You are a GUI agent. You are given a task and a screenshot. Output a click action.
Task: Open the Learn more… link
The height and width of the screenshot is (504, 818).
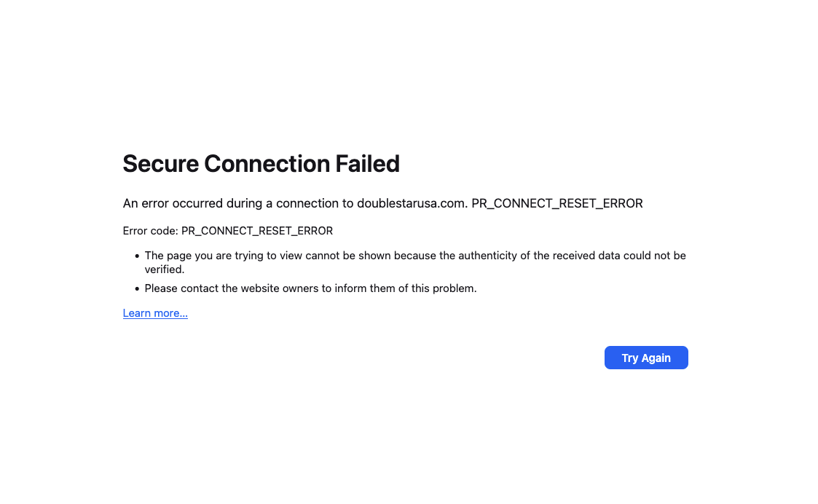pos(155,313)
